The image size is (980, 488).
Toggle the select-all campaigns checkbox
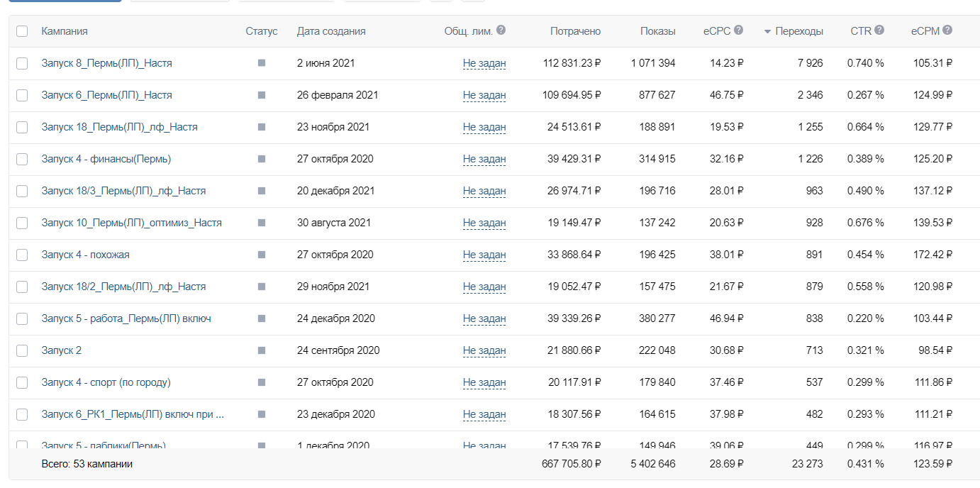[x=22, y=31]
